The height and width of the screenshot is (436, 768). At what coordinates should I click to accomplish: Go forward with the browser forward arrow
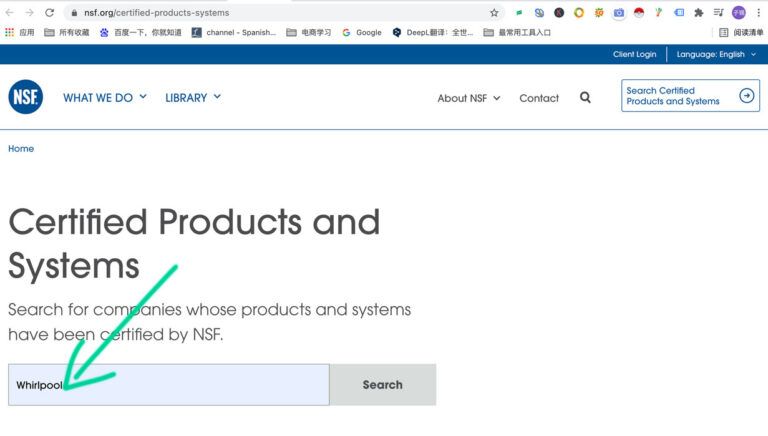point(29,13)
